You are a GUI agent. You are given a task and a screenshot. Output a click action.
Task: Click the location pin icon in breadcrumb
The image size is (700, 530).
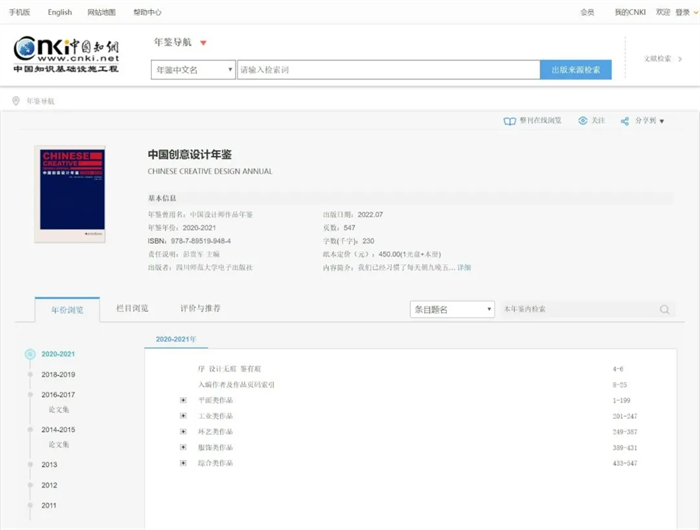point(16,101)
